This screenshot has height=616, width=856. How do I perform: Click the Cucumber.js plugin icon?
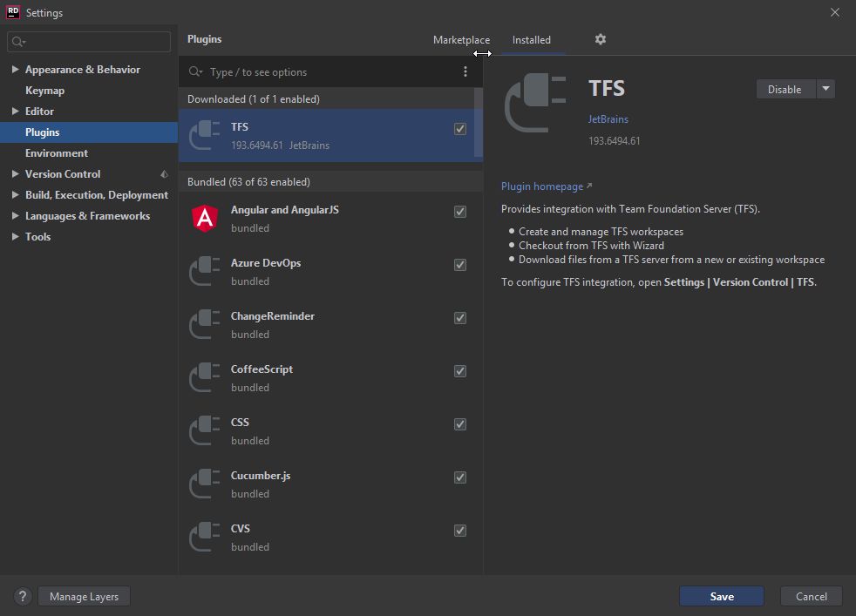(204, 484)
